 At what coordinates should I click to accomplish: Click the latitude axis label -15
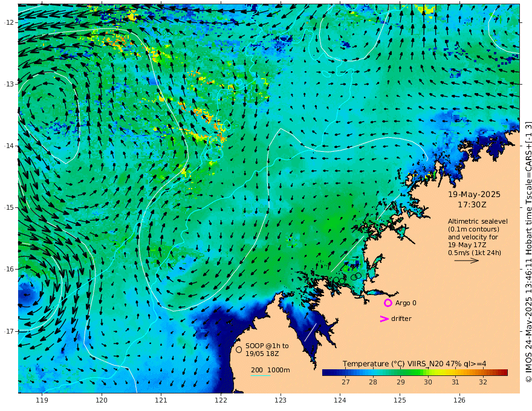coord(9,207)
